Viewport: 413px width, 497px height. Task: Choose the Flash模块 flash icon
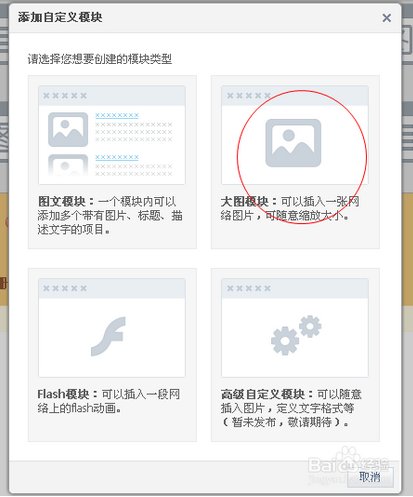108,336
